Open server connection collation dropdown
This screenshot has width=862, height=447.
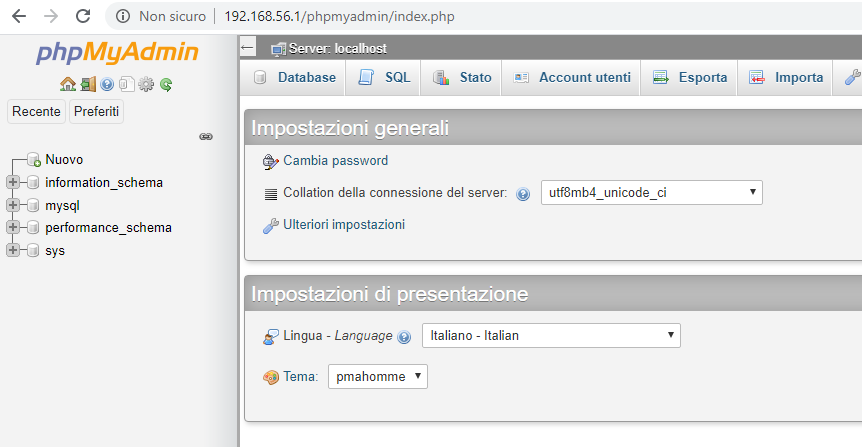(651, 192)
